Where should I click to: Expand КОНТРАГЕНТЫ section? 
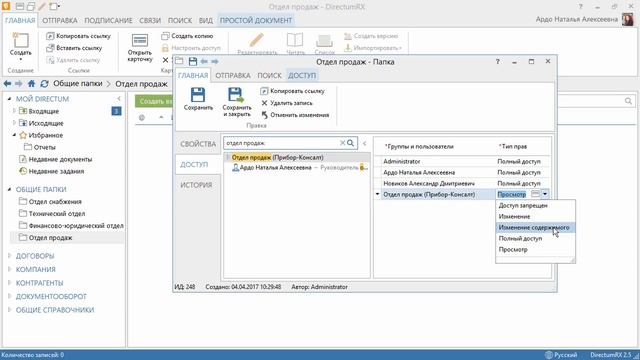click(x=9, y=283)
